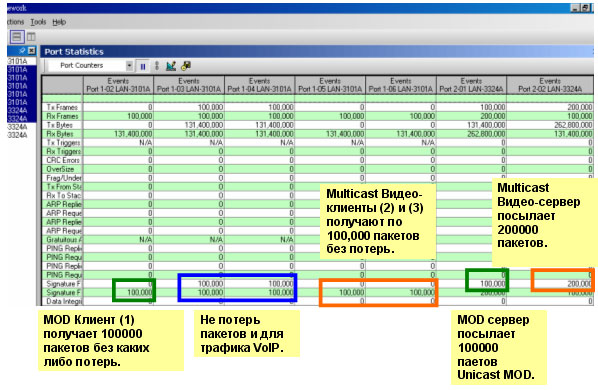Click the pin icon on left panel

click(22, 50)
